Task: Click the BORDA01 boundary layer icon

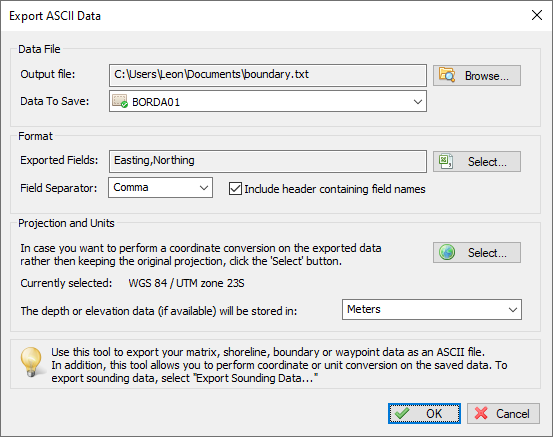Action: pos(120,101)
